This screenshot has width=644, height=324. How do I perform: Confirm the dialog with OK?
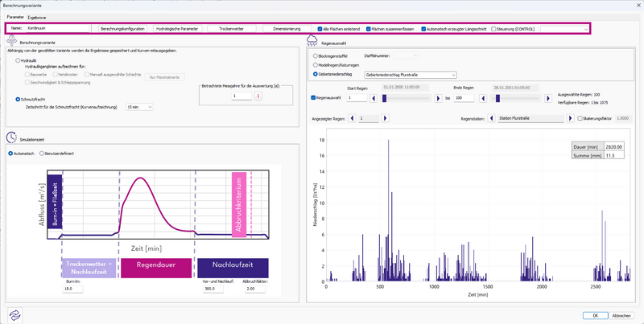pyautogui.click(x=595, y=315)
